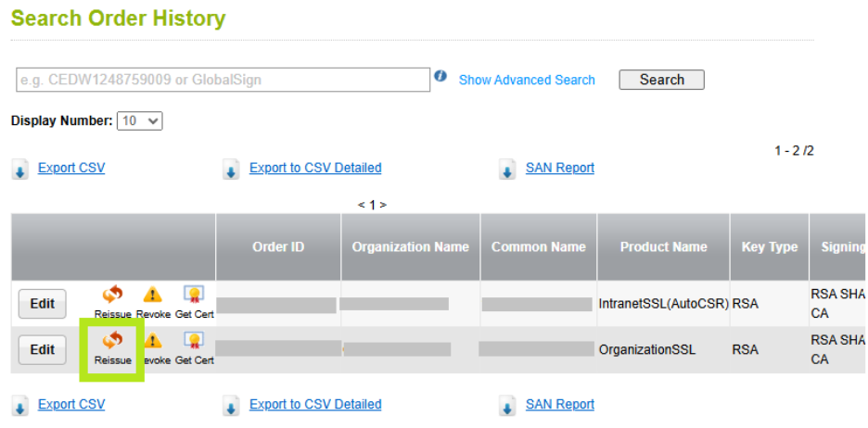Image resolution: width=868 pixels, height=428 pixels.
Task: Click Reissue icon in the OrganizationSSL row
Action: tap(112, 343)
